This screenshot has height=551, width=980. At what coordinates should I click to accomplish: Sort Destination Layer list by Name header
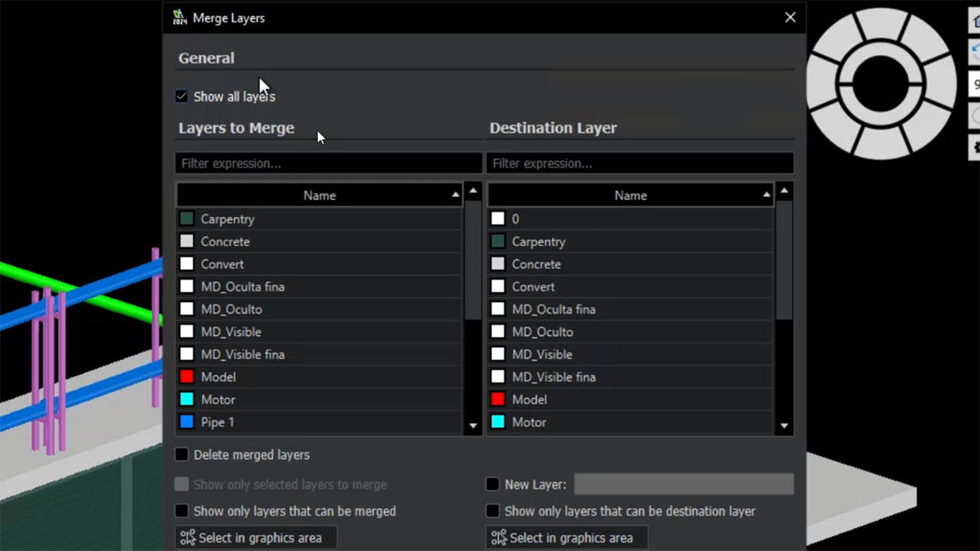630,195
